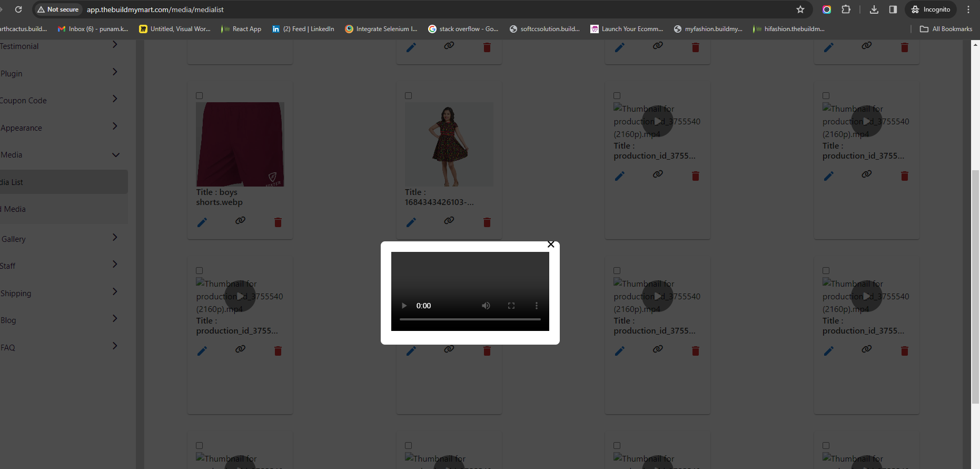Expand the Blog menu chevron
This screenshot has height=469, width=980.
[x=115, y=318]
